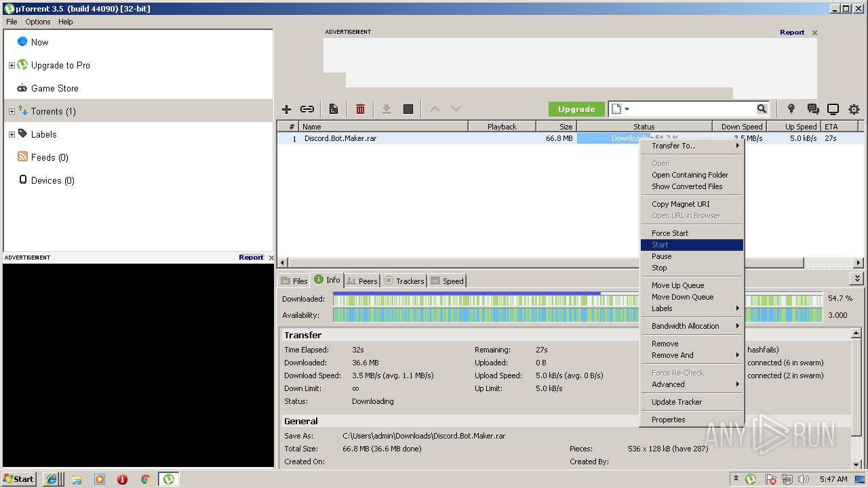Click the green Upgrade button
Viewport: 868px width, 488px height.
tap(576, 109)
